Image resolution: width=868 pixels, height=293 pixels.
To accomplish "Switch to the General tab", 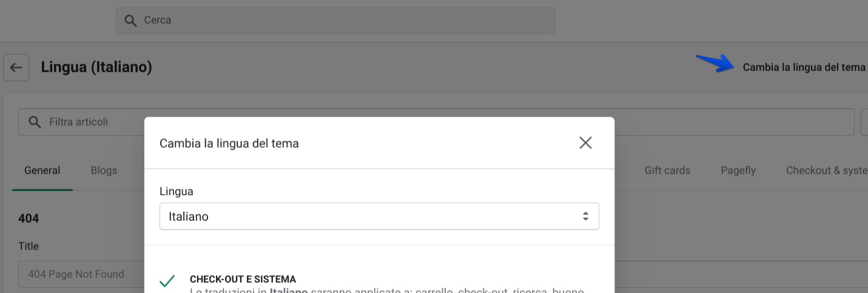I will pos(42,170).
